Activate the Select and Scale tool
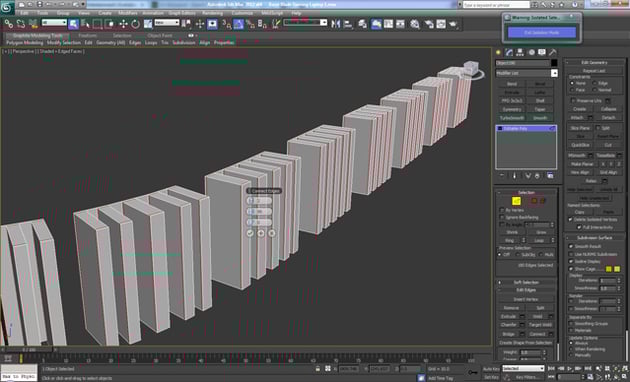This screenshot has height=382, width=630. tap(148, 24)
